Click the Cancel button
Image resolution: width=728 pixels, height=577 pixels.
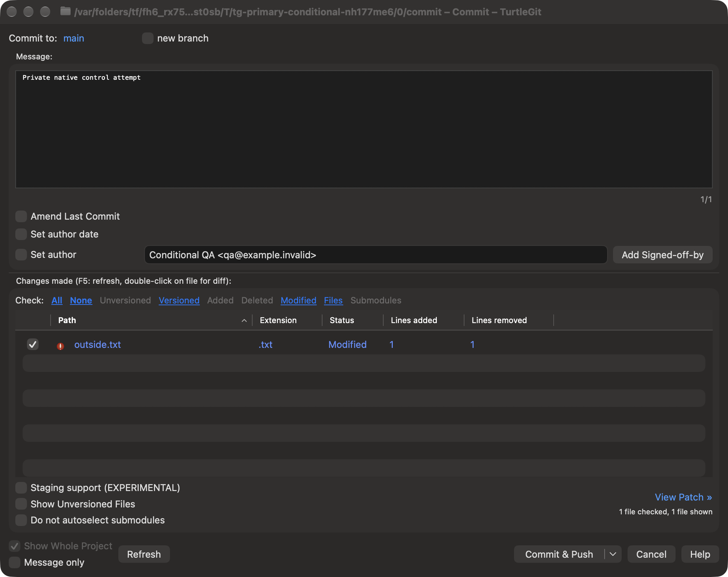pos(651,554)
